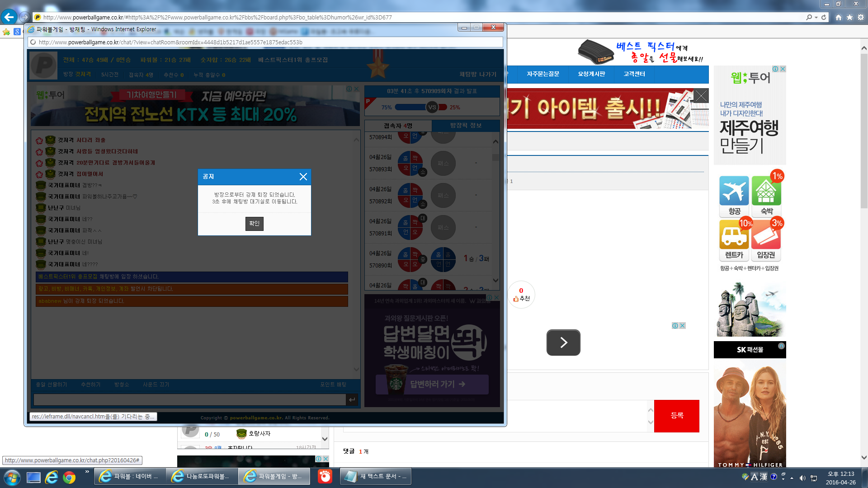Open the browser tools gear icon
Viewport: 868px width, 488px height.
point(861,17)
